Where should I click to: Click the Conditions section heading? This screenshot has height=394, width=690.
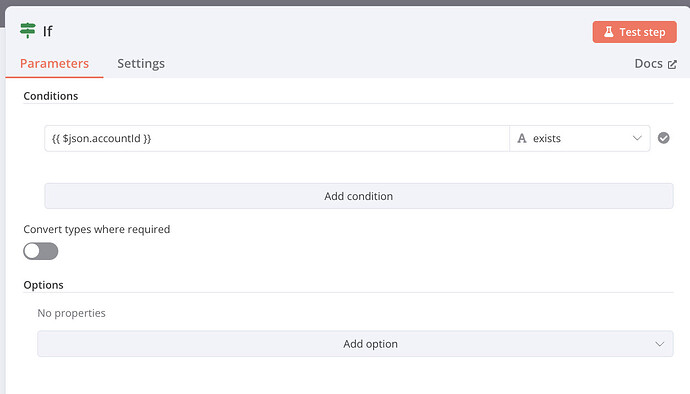point(51,96)
